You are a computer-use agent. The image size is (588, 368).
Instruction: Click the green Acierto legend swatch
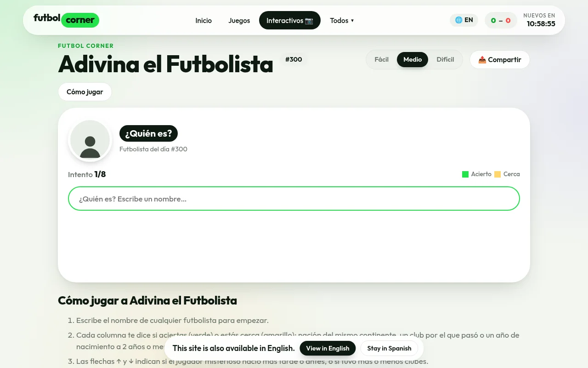point(465,174)
